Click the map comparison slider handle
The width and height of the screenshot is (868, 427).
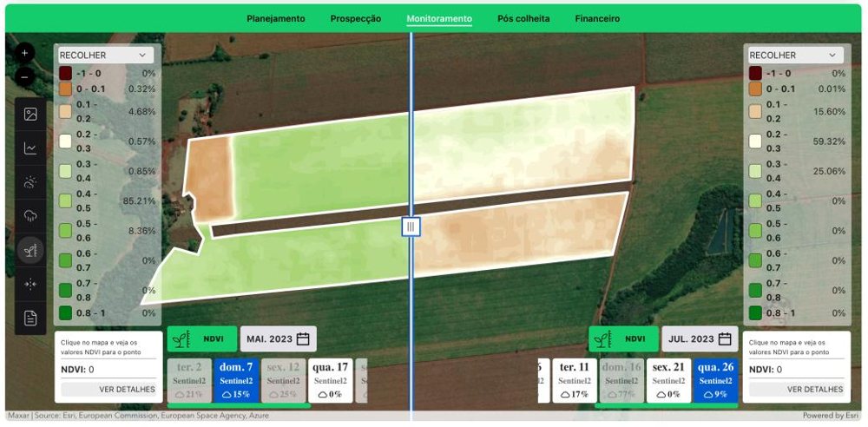411,227
